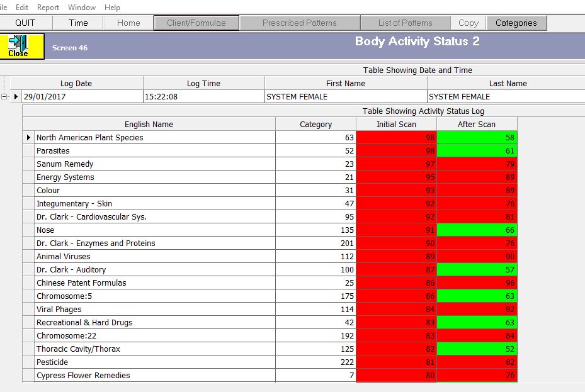
Task: Click the Copy button
Action: [468, 23]
